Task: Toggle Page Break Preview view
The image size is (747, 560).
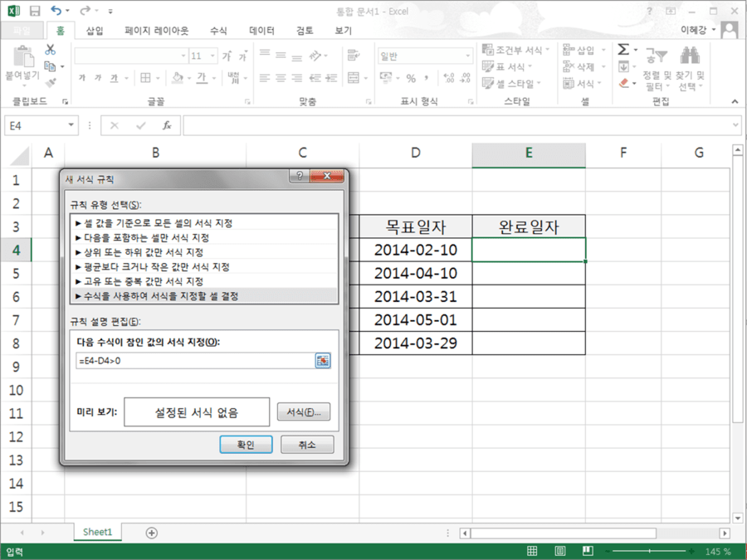Action: coord(588,552)
